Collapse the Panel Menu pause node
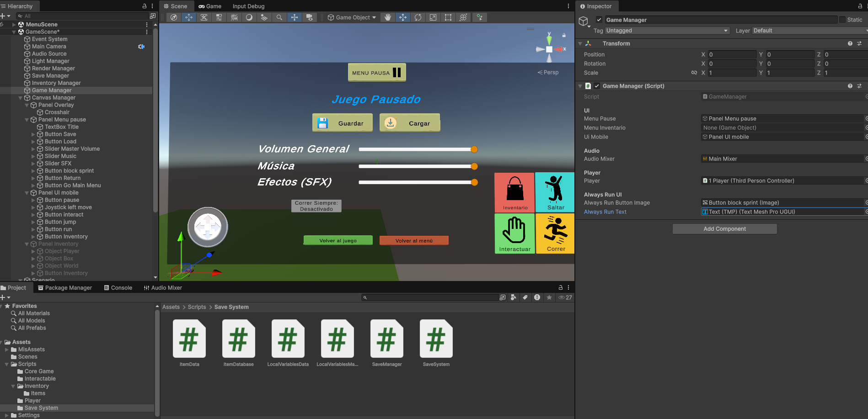Image resolution: width=868 pixels, height=419 pixels. (27, 120)
